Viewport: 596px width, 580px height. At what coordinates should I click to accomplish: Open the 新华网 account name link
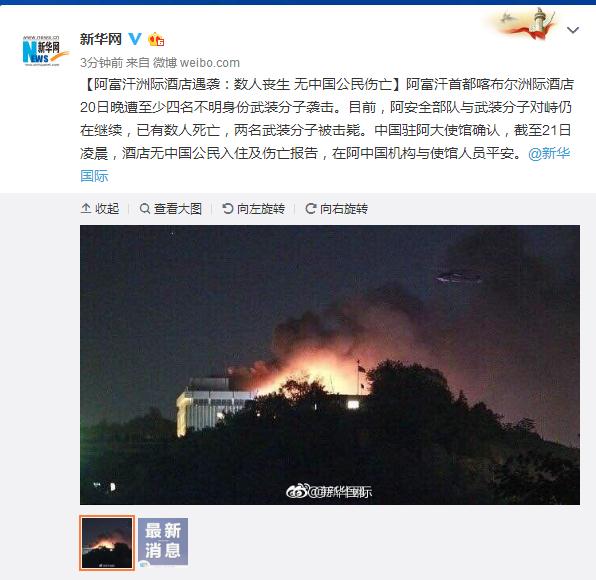101,39
